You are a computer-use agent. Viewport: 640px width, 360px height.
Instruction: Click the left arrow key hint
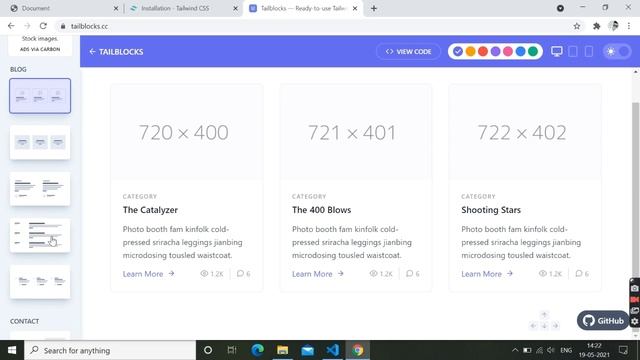tap(533, 326)
